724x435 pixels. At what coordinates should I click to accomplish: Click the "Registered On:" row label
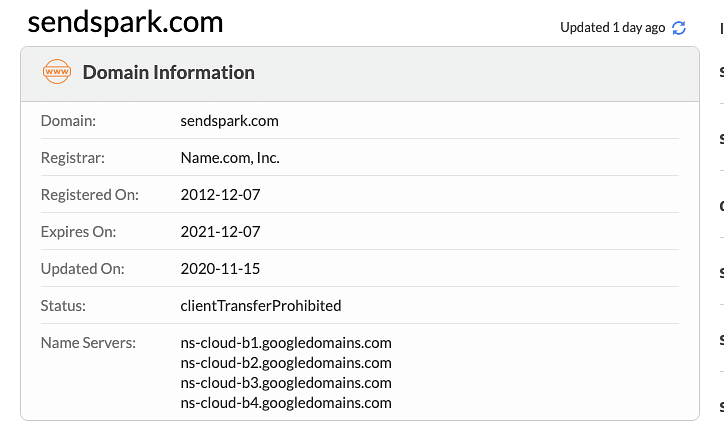pos(90,195)
